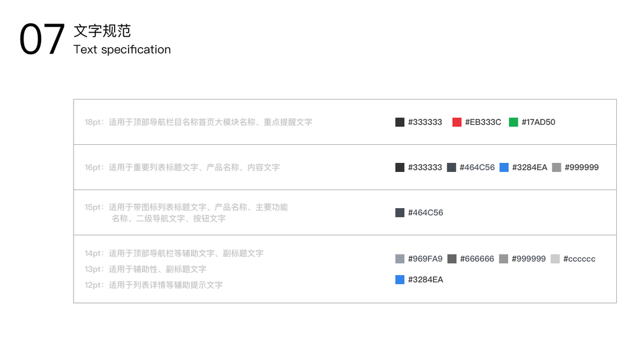The width and height of the screenshot is (644, 362).
Task: Click the #333333 swatch in the 16pt row
Action: 400,167
